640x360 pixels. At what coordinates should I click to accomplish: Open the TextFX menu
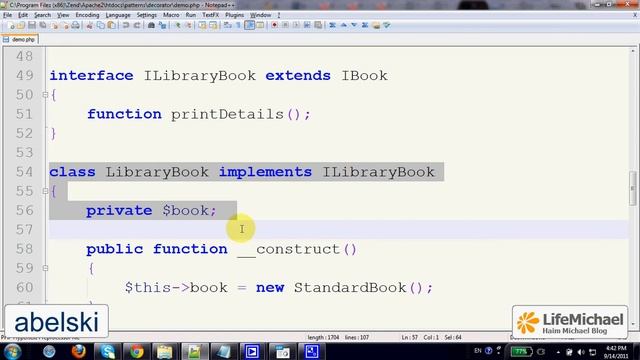[x=211, y=15]
